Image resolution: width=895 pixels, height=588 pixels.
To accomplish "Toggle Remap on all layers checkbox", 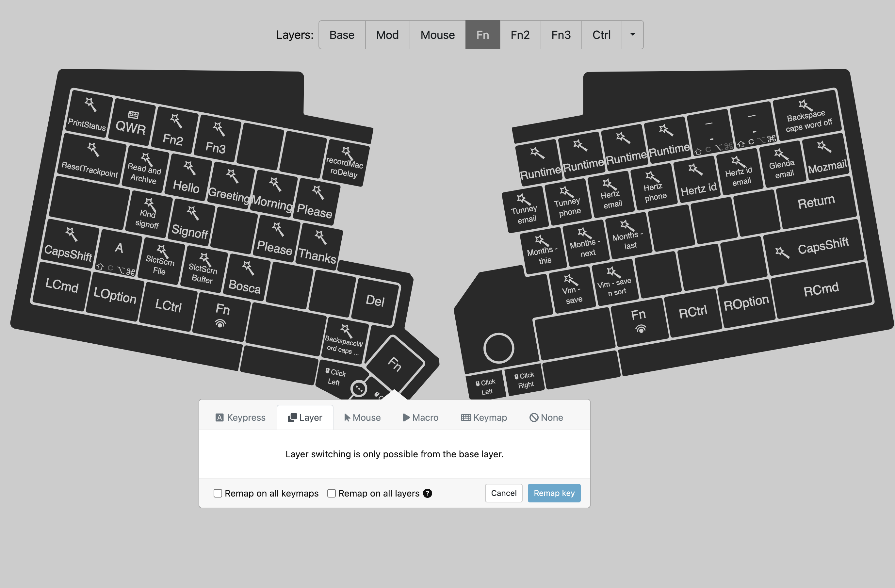I will (331, 493).
